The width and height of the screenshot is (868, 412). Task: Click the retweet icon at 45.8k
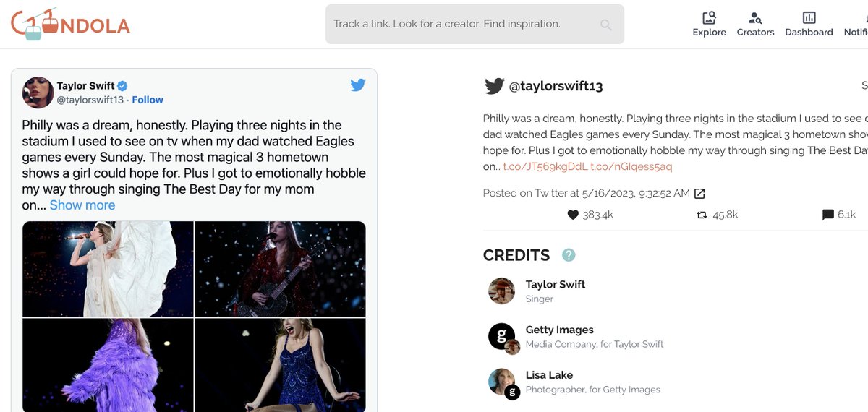[701, 215]
